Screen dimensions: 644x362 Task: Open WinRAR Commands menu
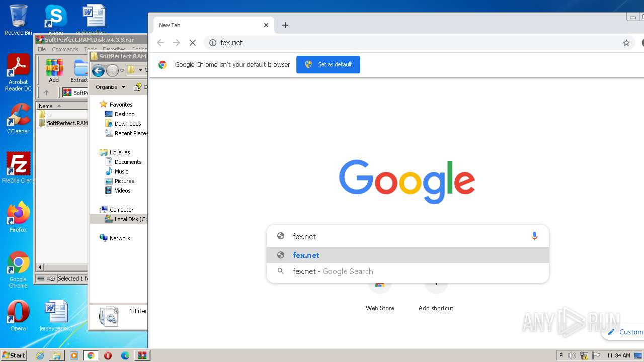coord(65,49)
